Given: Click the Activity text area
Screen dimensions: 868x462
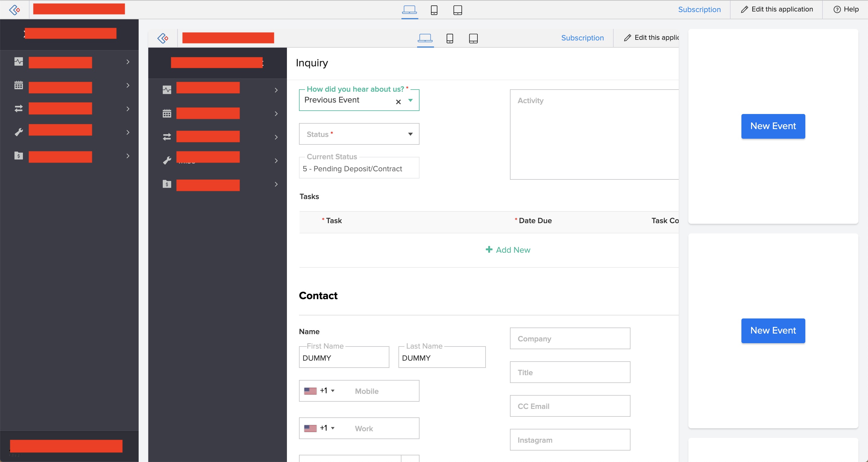Looking at the screenshot, I should click(x=595, y=135).
